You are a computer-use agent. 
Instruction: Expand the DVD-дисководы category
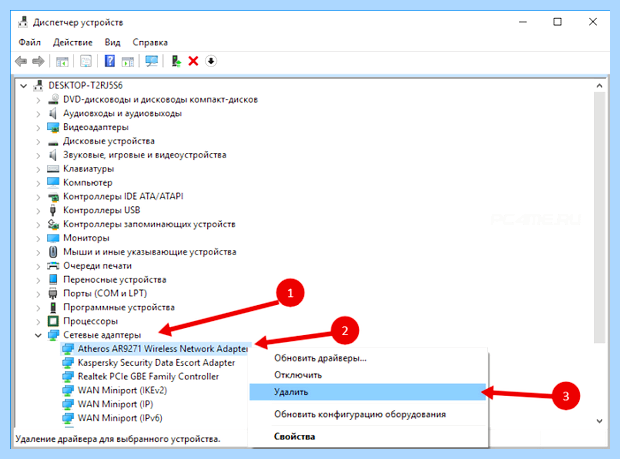[x=38, y=100]
